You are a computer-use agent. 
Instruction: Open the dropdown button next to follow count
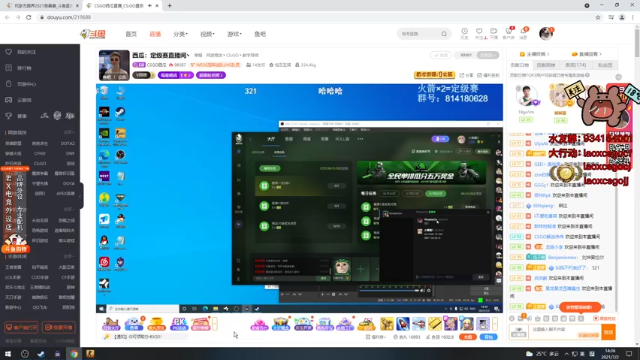click(x=488, y=55)
